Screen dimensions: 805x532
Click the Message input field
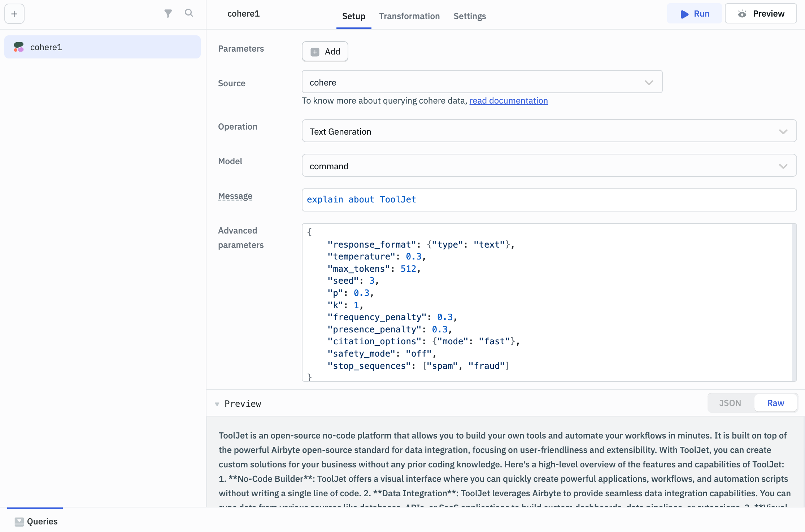coord(549,199)
